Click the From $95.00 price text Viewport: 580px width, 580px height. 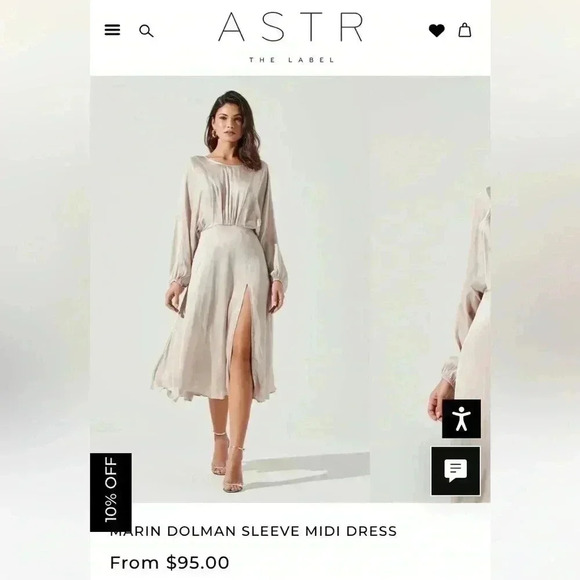(169, 563)
